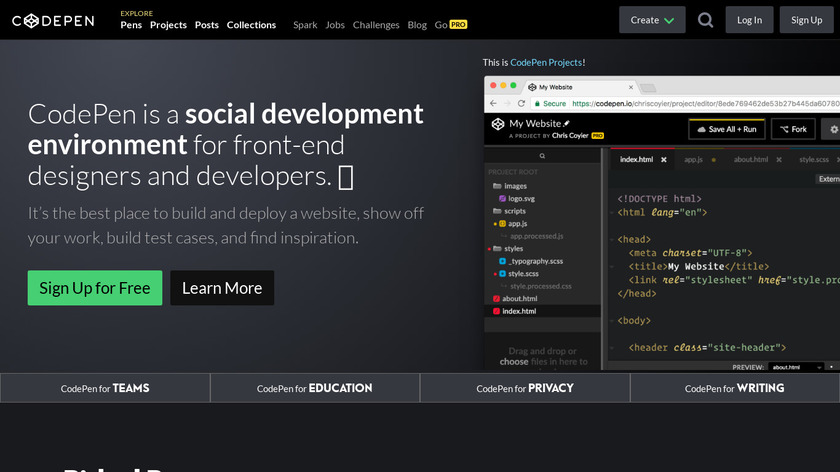Switch to index.html editor tab
The image size is (840, 472).
click(636, 160)
